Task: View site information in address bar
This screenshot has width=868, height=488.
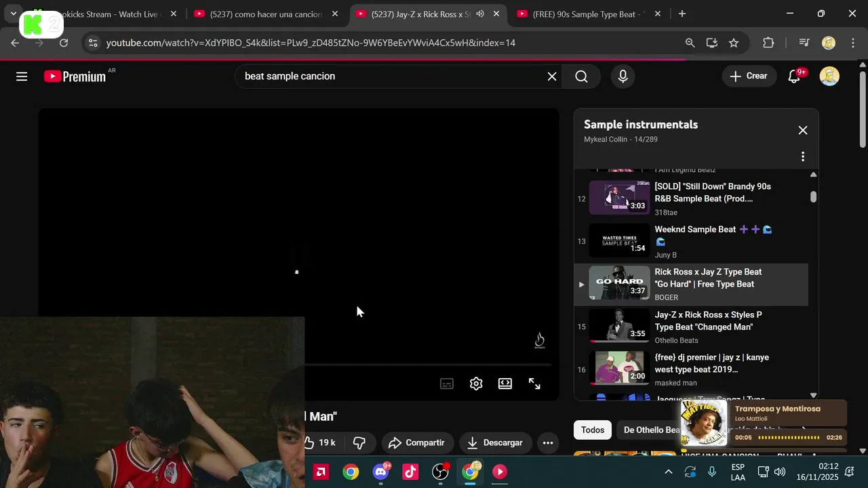Action: pyautogui.click(x=93, y=43)
